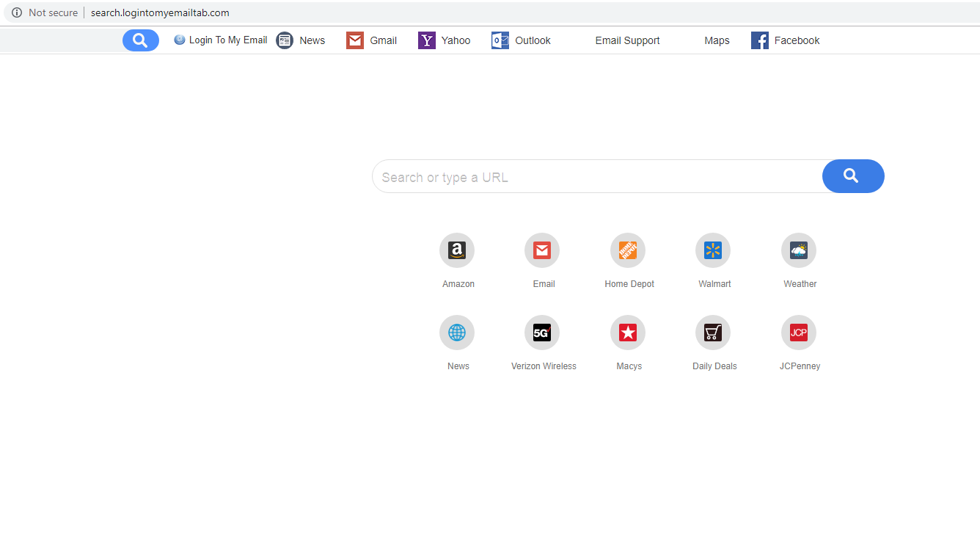
Task: Click the large blue search button
Action: [853, 176]
